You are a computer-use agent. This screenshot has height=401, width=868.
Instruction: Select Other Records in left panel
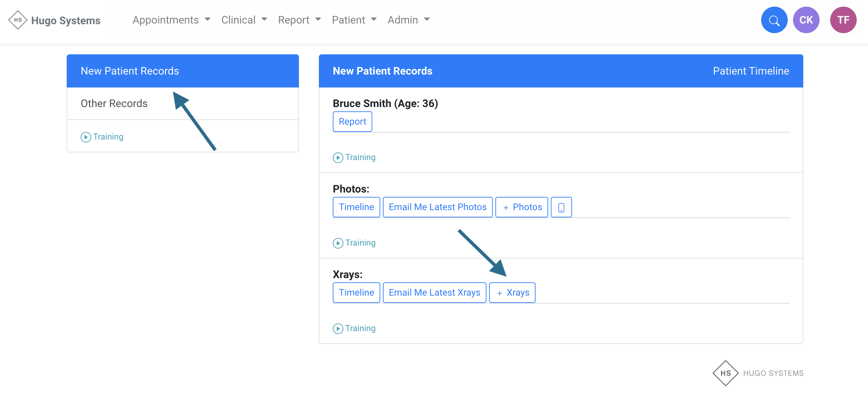114,103
